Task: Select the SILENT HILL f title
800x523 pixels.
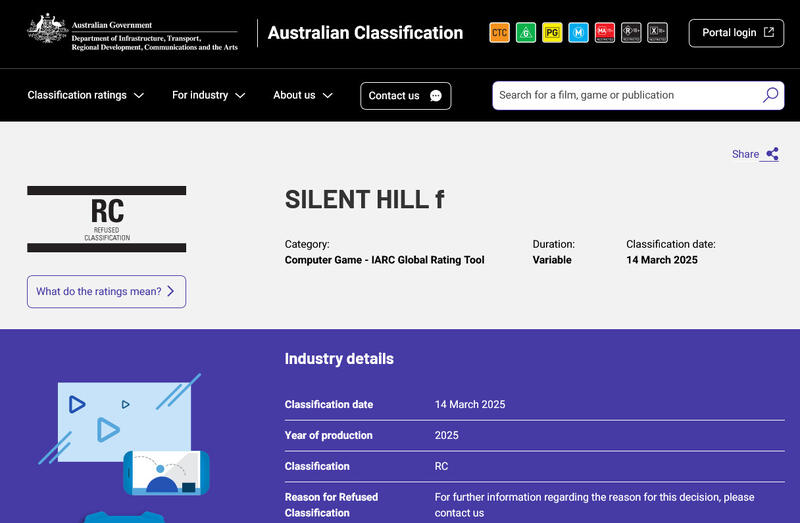Action: [x=364, y=200]
